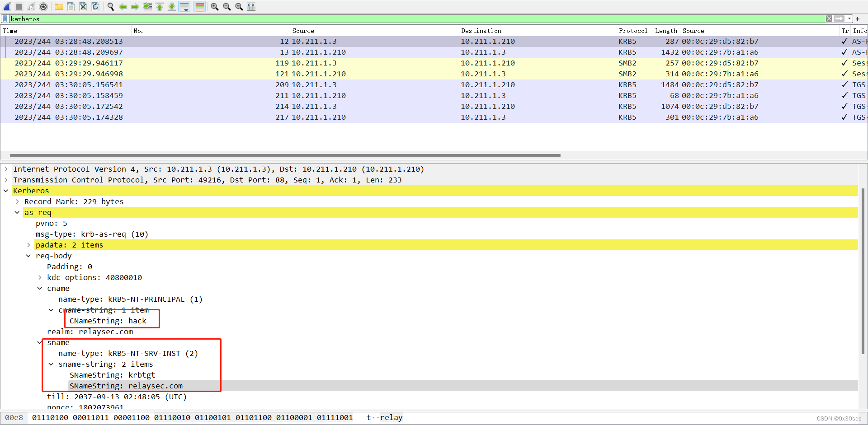The width and height of the screenshot is (868, 425).
Task: Click the Start capture shark fin icon
Action: click(x=7, y=7)
